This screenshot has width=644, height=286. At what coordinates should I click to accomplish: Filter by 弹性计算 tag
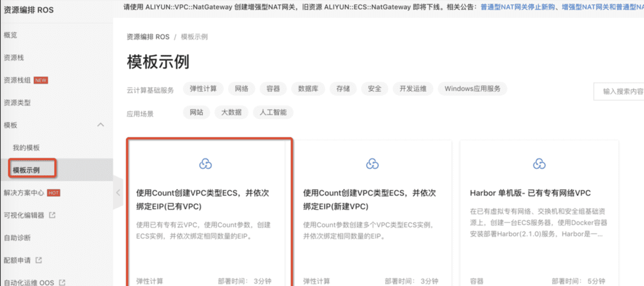pos(203,89)
